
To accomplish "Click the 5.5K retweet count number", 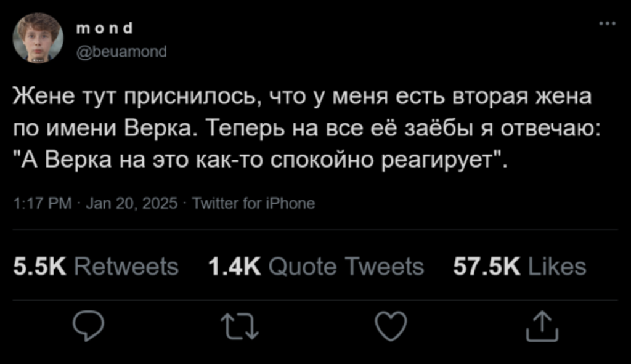I will [39, 267].
